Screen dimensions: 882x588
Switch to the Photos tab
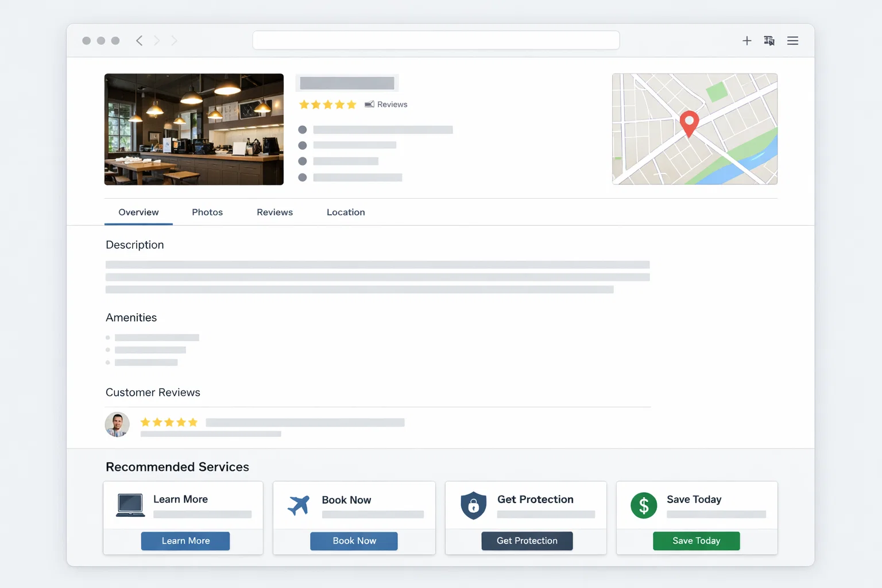click(207, 212)
